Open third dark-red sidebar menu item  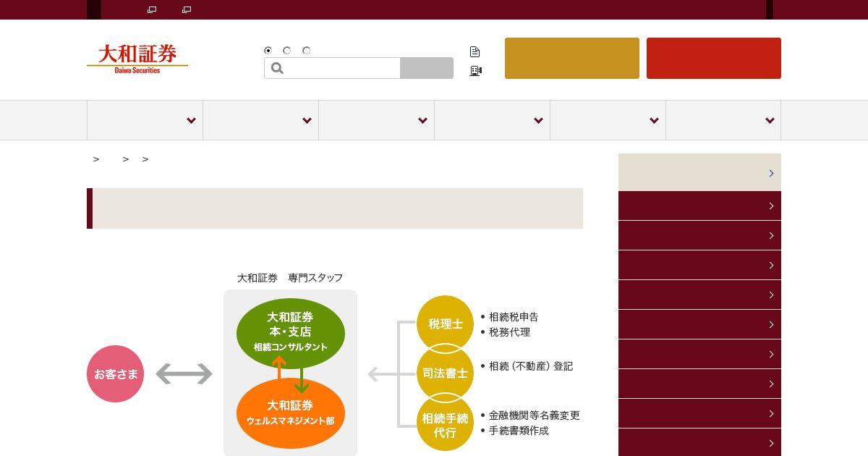click(x=699, y=265)
